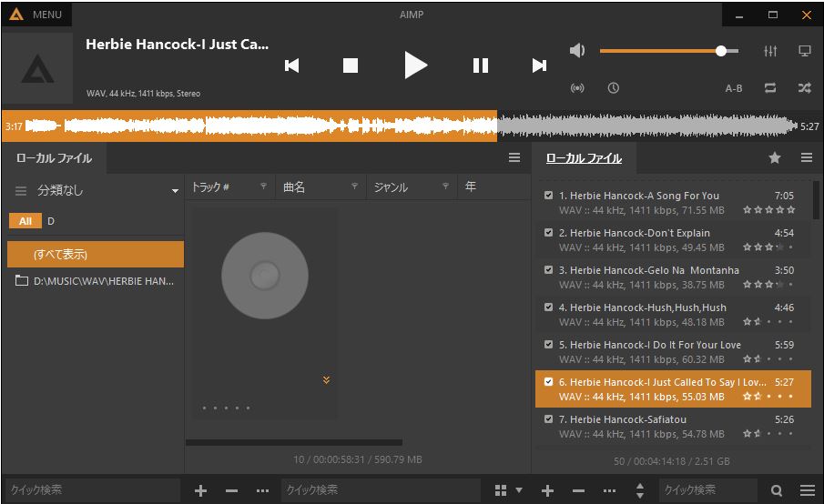The width and height of the screenshot is (824, 504).
Task: Uncheck track 1 A Song For You
Action: point(548,196)
